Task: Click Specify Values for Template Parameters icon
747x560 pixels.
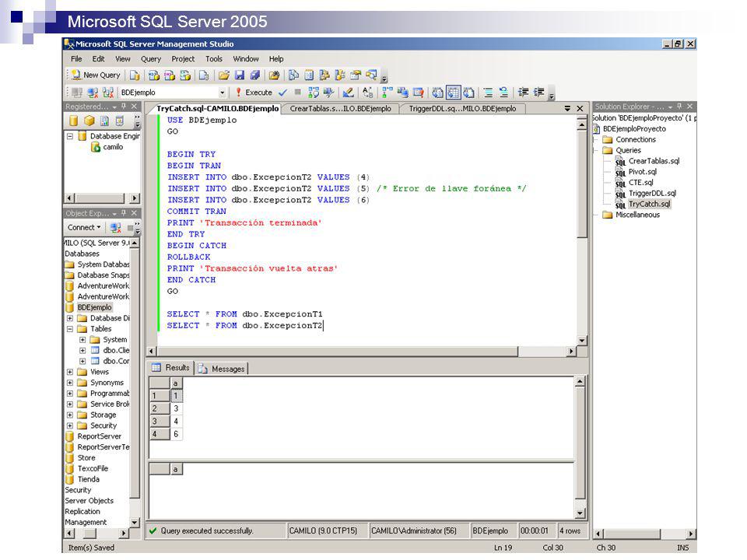Action: coord(368,93)
